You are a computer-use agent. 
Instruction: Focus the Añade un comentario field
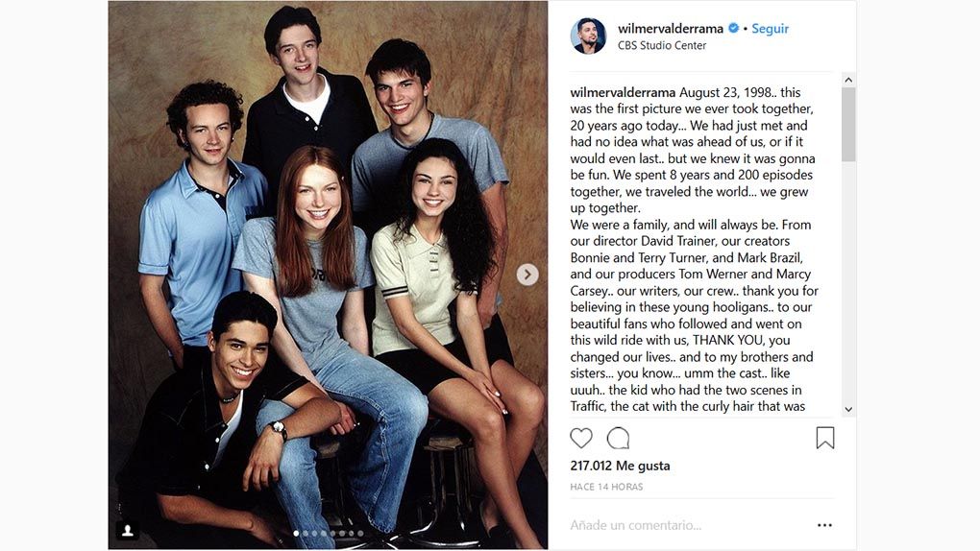[x=673, y=525]
